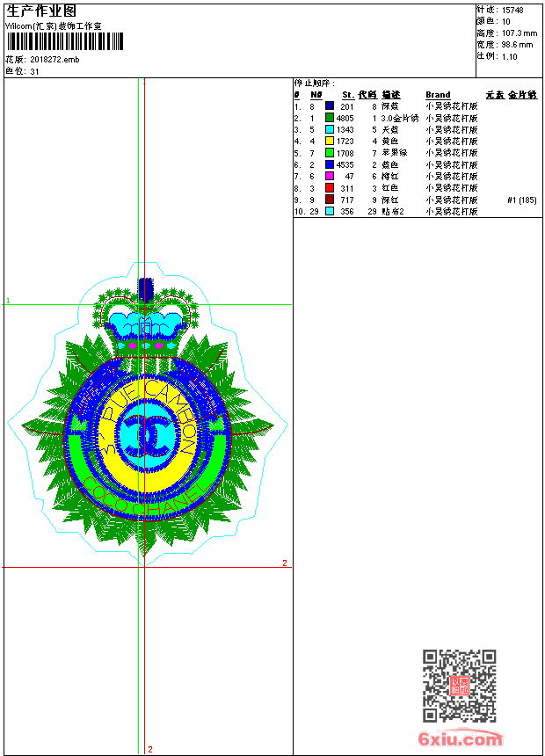Click stitch count 4805
The width and height of the screenshot is (545, 756).
coord(345,118)
